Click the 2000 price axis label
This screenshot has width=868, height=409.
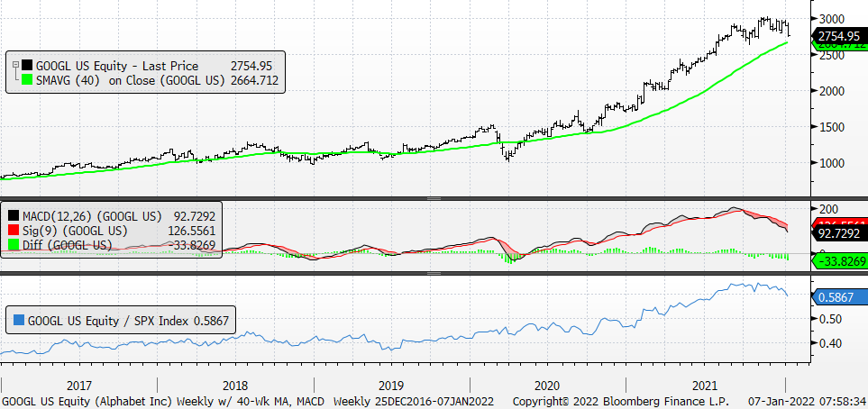point(831,91)
